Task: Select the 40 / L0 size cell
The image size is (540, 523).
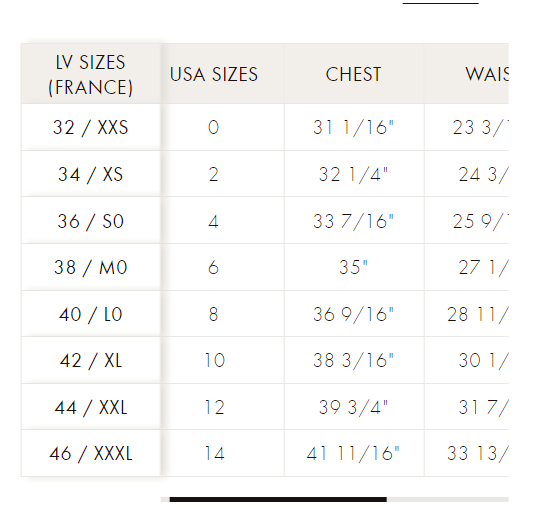Action: tap(91, 314)
